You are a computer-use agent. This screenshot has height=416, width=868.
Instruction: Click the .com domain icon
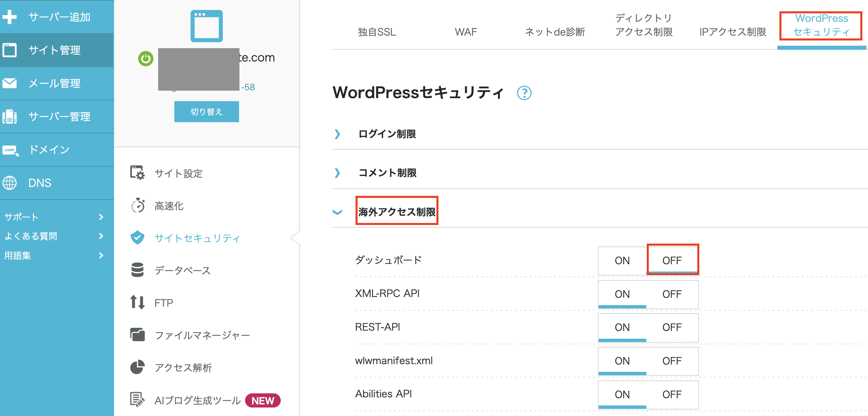click(11, 151)
